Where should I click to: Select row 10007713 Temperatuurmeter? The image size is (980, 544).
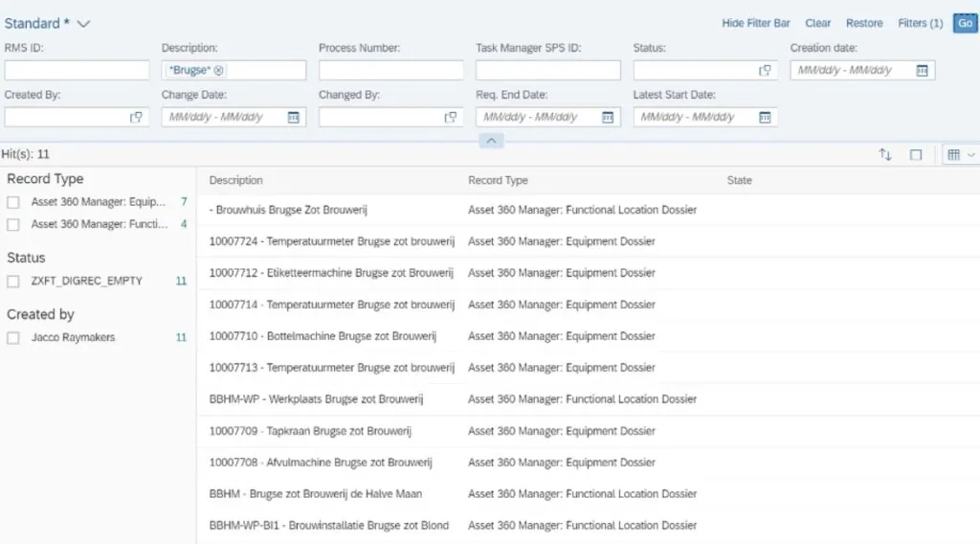(x=589, y=368)
